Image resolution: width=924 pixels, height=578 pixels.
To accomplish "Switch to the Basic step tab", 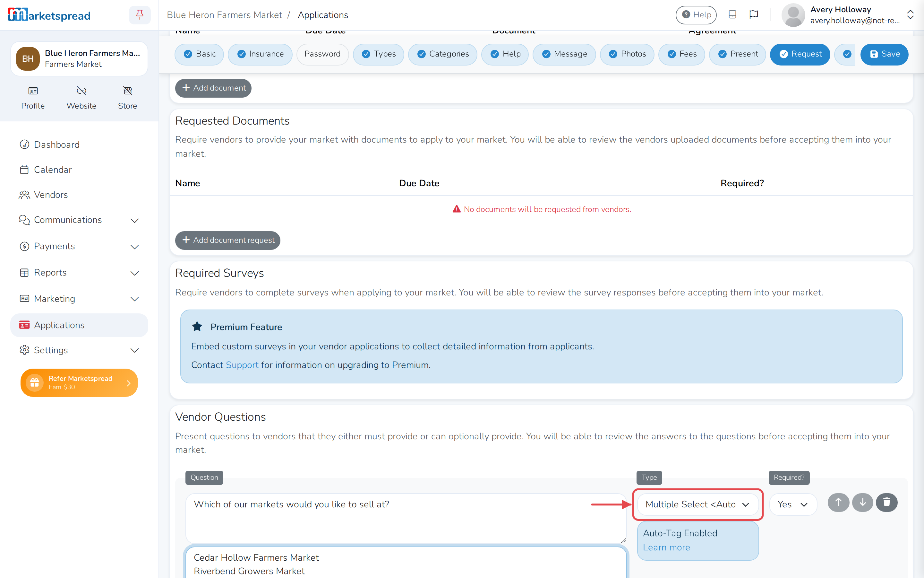I will [199, 54].
